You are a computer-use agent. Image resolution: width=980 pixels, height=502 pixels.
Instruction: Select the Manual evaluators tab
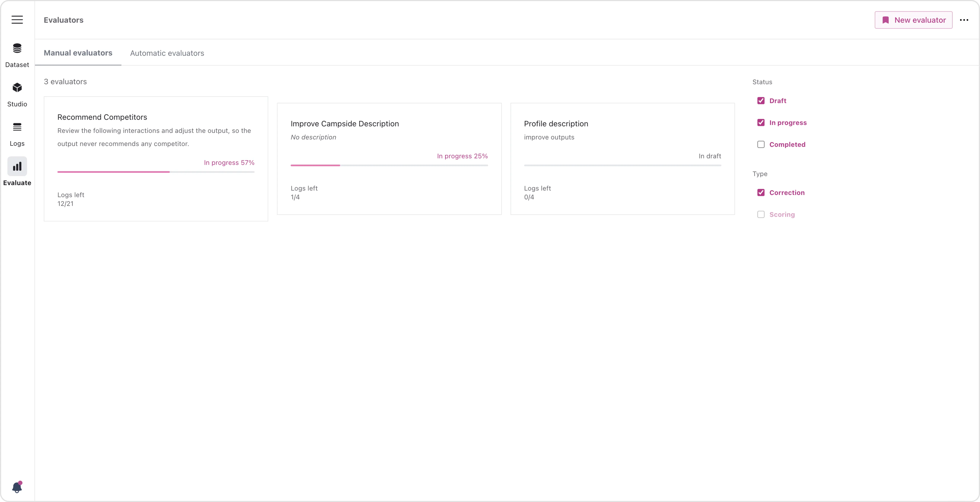click(x=78, y=53)
